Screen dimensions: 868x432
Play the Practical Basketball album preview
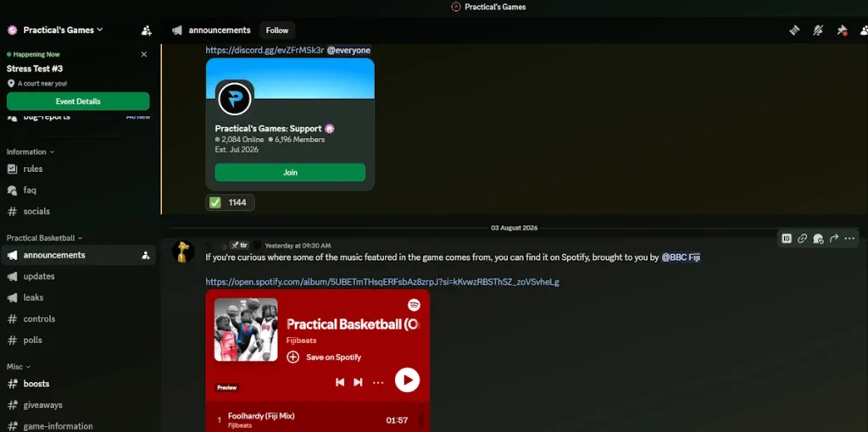point(407,380)
